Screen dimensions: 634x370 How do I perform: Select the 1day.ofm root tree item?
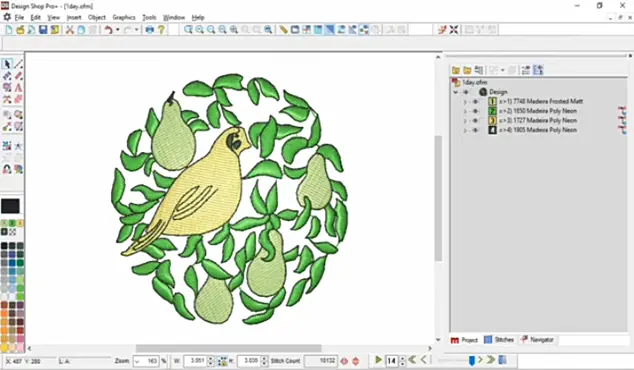coord(475,82)
